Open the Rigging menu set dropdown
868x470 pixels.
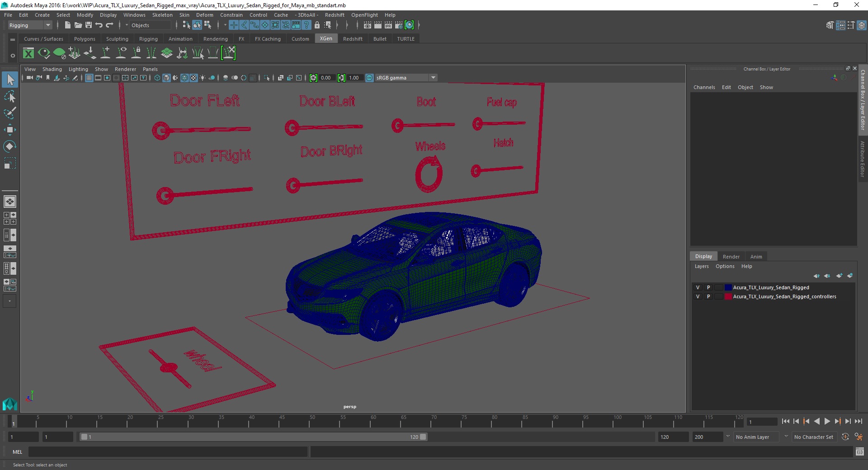pos(30,25)
